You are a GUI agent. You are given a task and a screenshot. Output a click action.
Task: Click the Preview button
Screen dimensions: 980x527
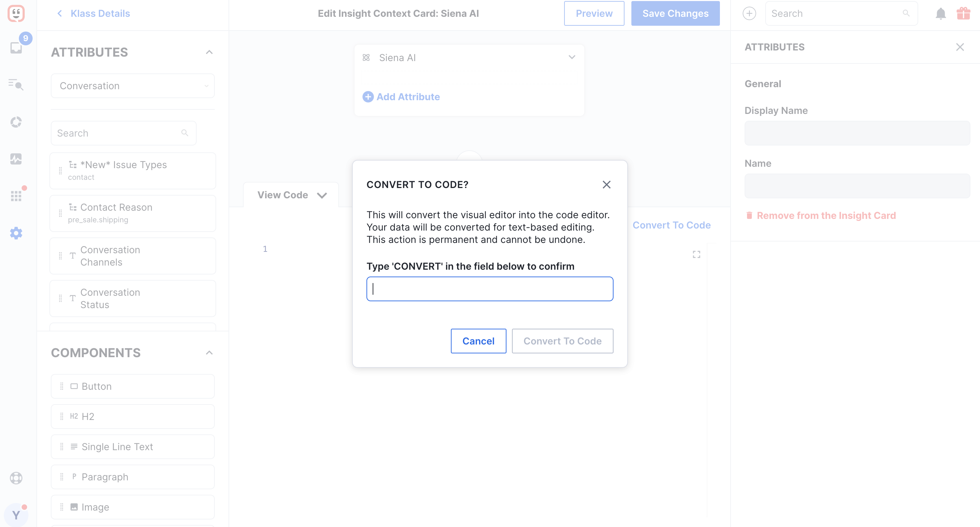(594, 13)
